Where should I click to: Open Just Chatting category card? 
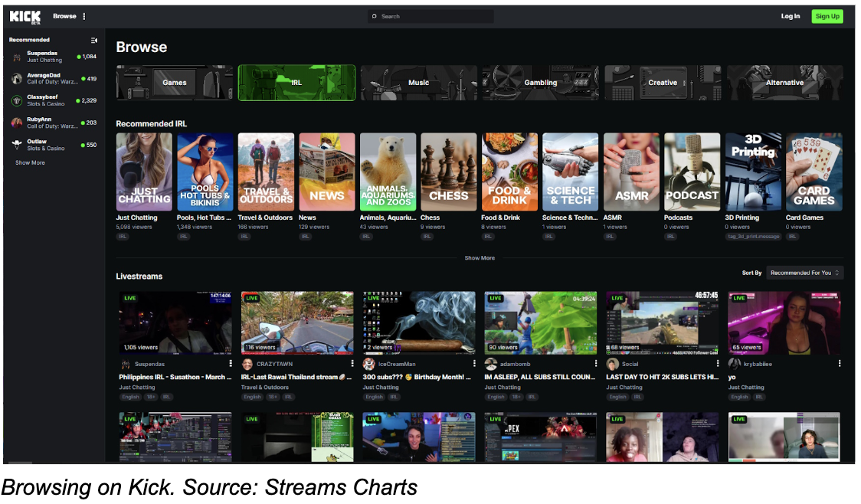pos(144,172)
